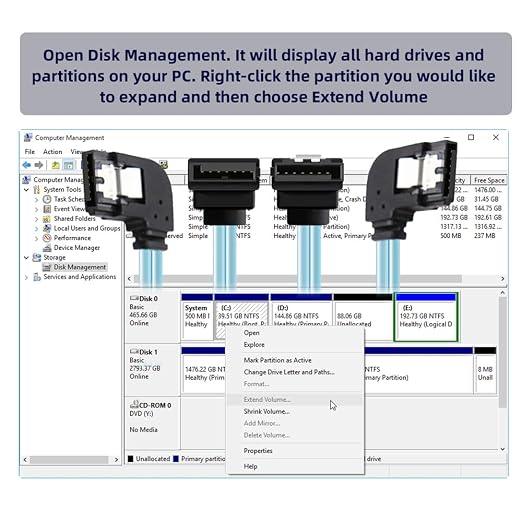Collapse the Storage tree node
522x522 pixels.
point(26,258)
